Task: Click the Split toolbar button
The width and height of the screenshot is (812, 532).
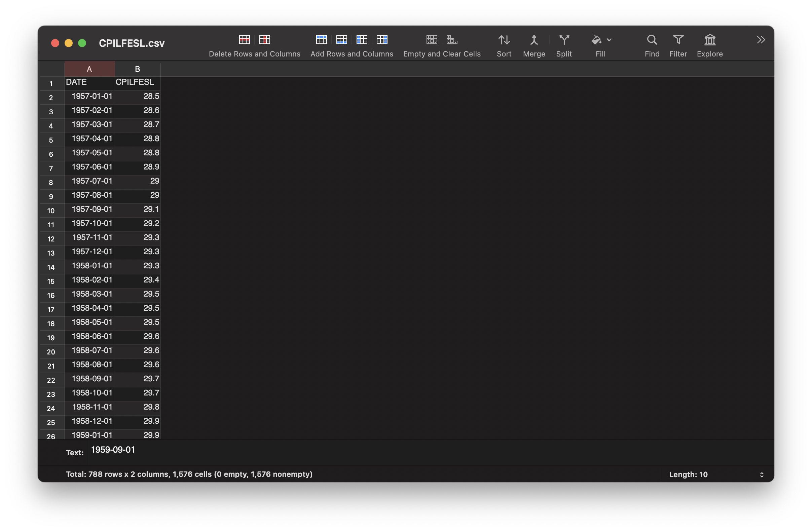Action: tap(564, 40)
